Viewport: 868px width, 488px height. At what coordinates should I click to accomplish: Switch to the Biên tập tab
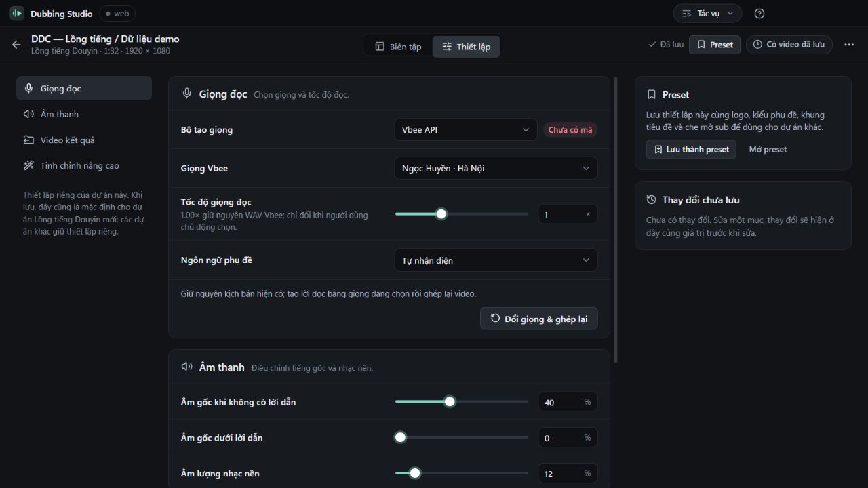tap(399, 46)
